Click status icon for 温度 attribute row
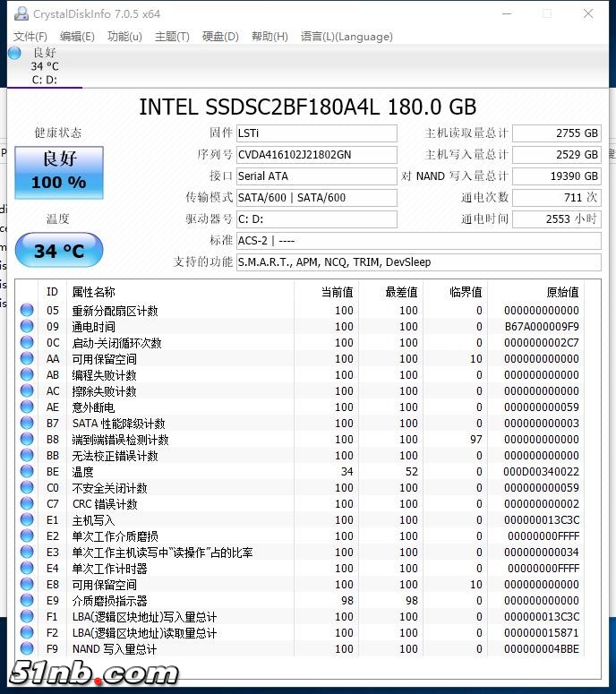The height and width of the screenshot is (694, 616). [x=27, y=472]
